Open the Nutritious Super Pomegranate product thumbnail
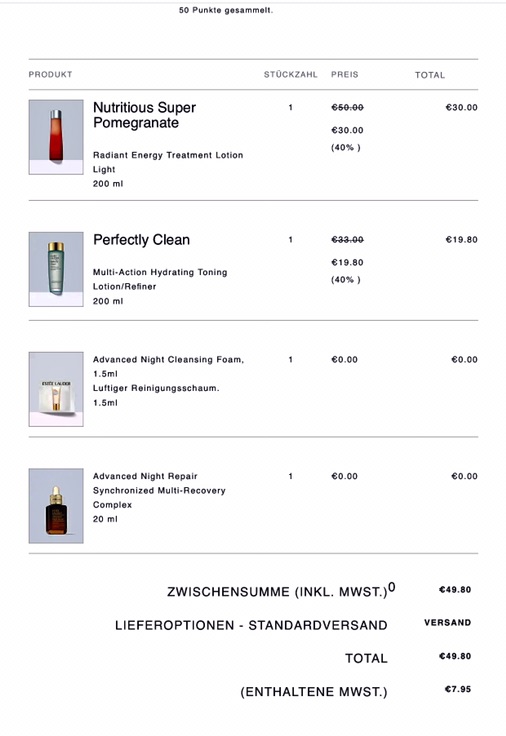 [x=56, y=137]
